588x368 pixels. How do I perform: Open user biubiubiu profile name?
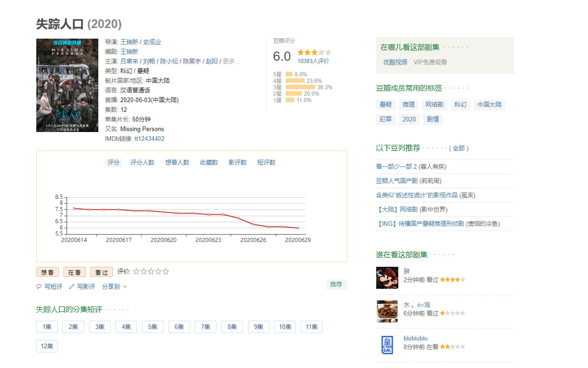click(x=416, y=338)
